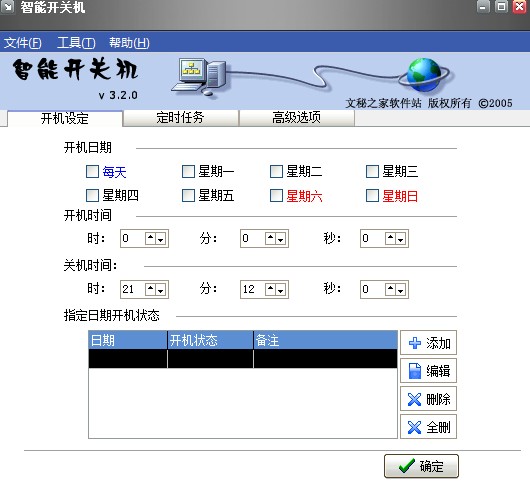Increase startup second with up arrow

click(390, 239)
